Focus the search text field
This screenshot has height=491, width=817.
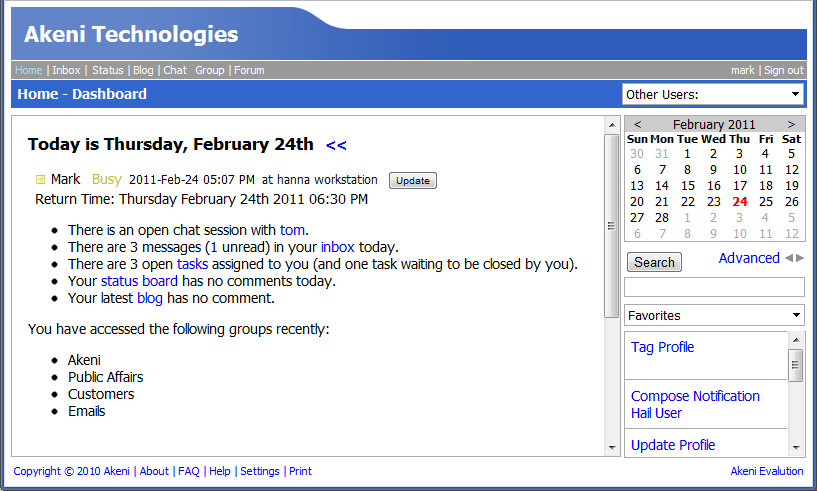pyautogui.click(x=714, y=288)
